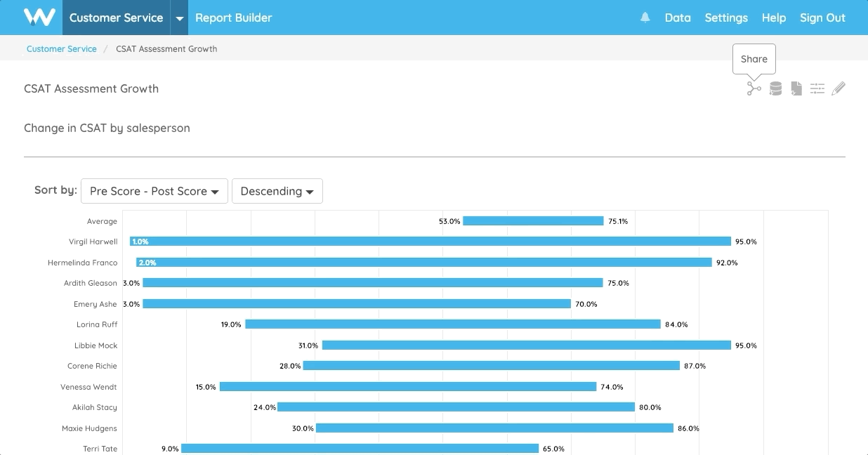Click the Weave logo in the top bar

[39, 17]
